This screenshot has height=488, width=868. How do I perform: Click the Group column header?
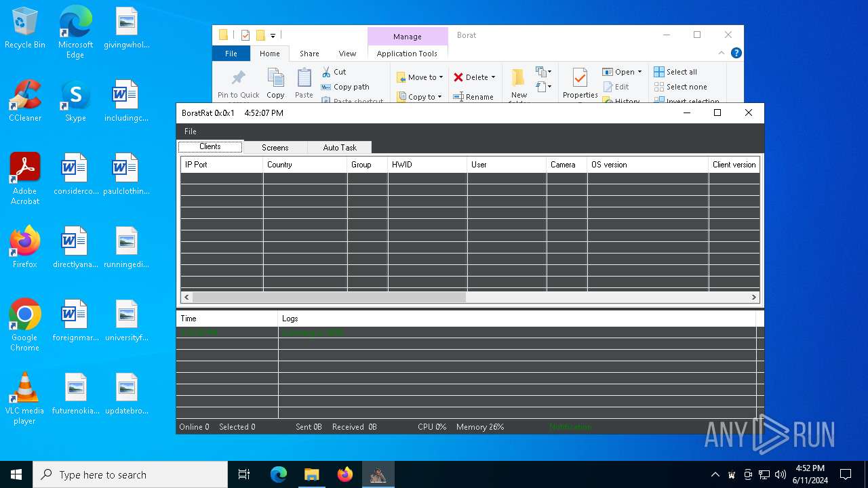(x=367, y=165)
